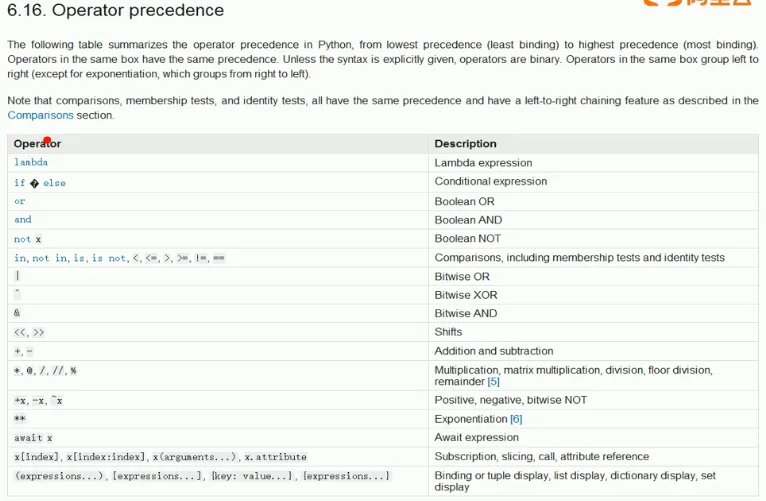Click the 'x[index:index]' slicing link
Viewport: 766px width, 501px height.
[107, 457]
